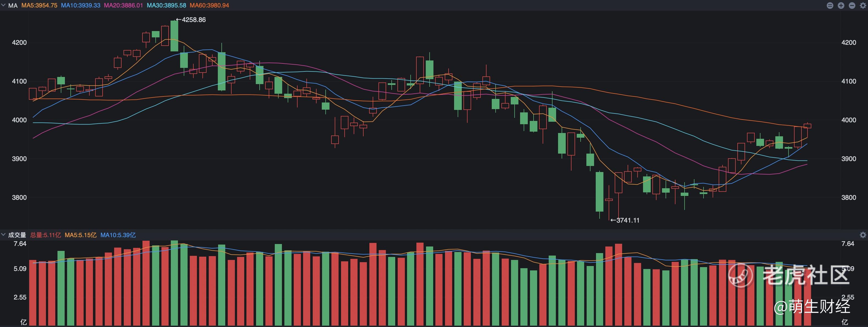
Task: Click the equals-sign reset icon in MA header
Action: (x=830, y=5)
